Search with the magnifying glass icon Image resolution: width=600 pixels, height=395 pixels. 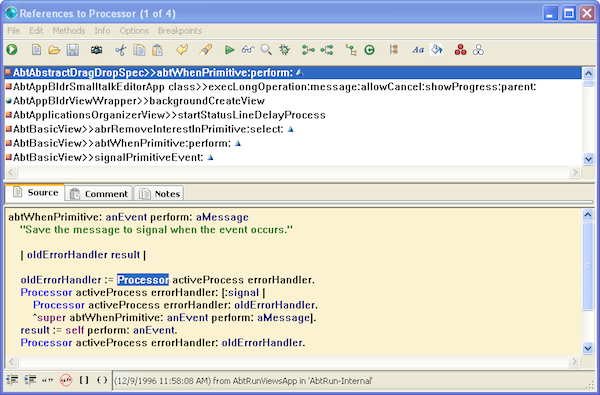[x=266, y=50]
